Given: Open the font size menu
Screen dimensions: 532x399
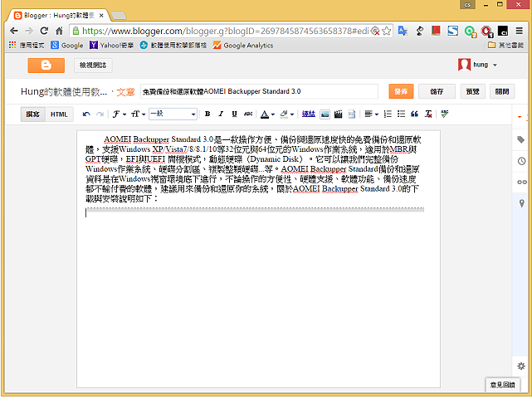Looking at the screenshot, I should (x=138, y=114).
